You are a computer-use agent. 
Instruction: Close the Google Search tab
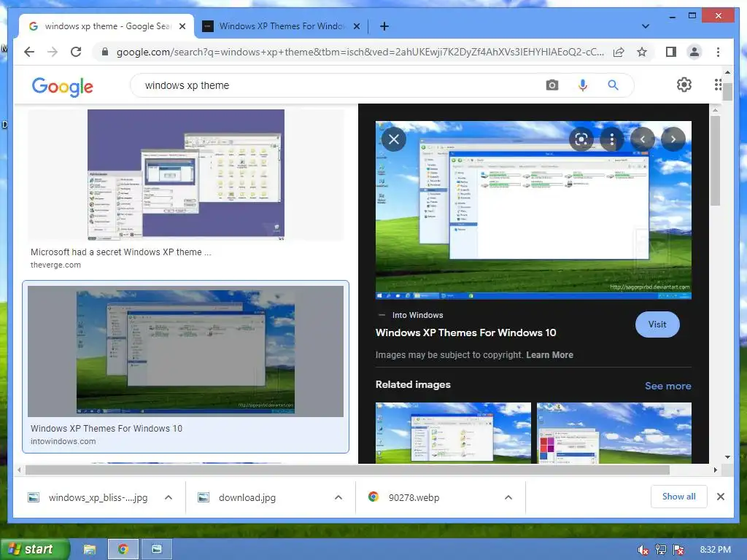tap(182, 26)
